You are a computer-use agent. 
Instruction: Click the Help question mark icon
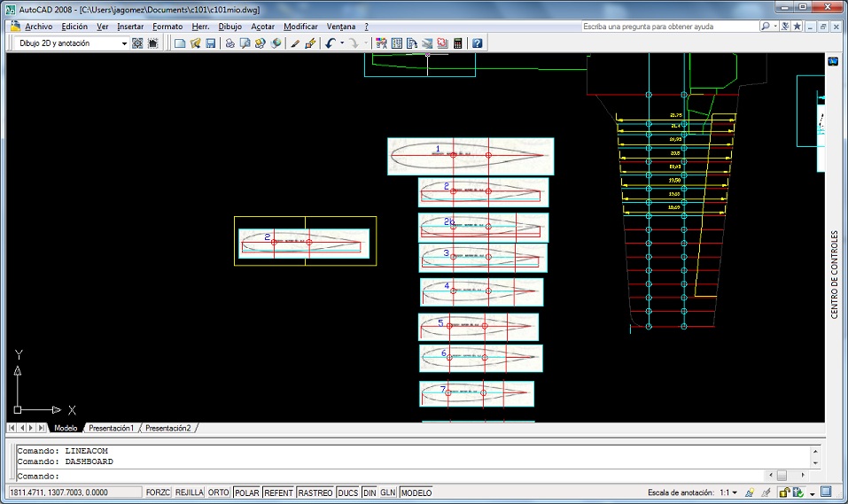point(477,43)
